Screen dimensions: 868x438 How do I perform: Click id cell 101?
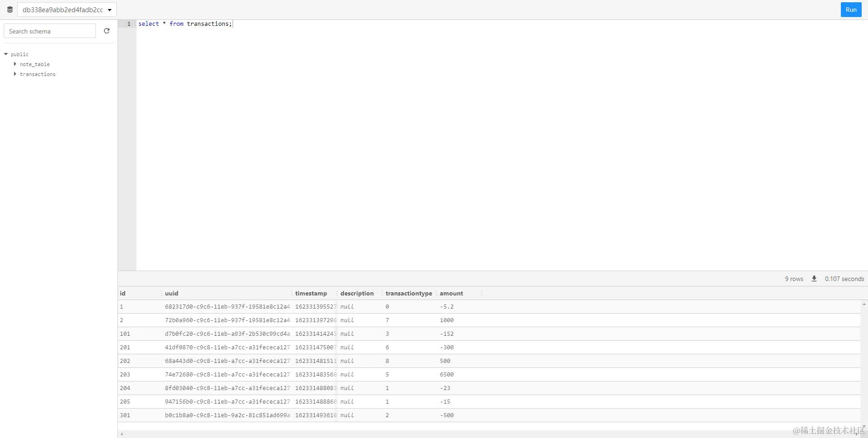[x=125, y=334]
